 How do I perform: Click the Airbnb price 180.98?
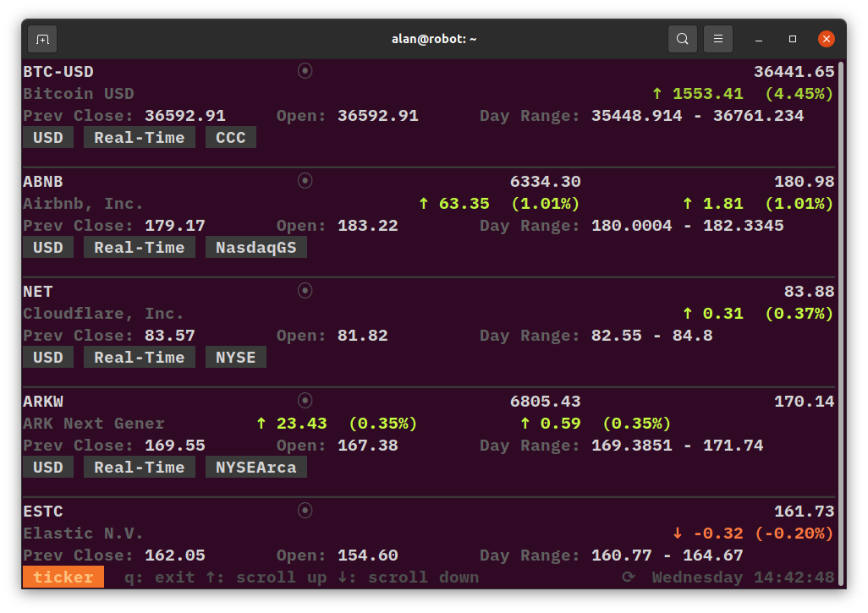tap(804, 182)
